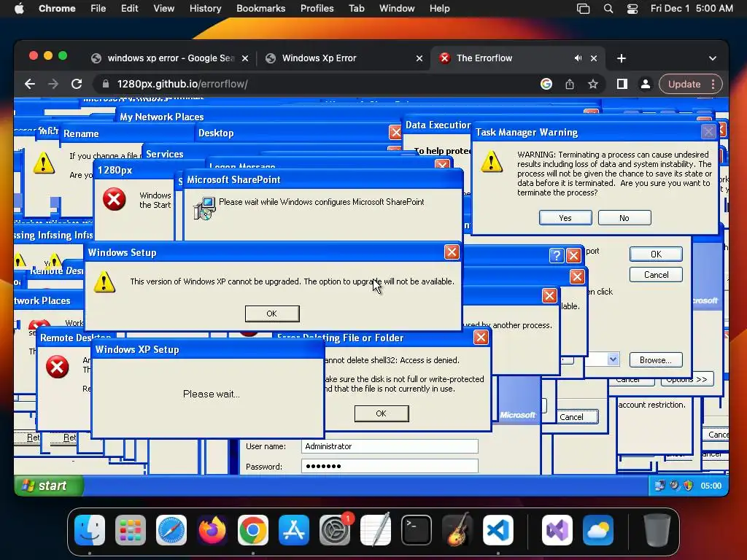Open the Bookmarks menu
The image size is (747, 560).
[x=260, y=9]
